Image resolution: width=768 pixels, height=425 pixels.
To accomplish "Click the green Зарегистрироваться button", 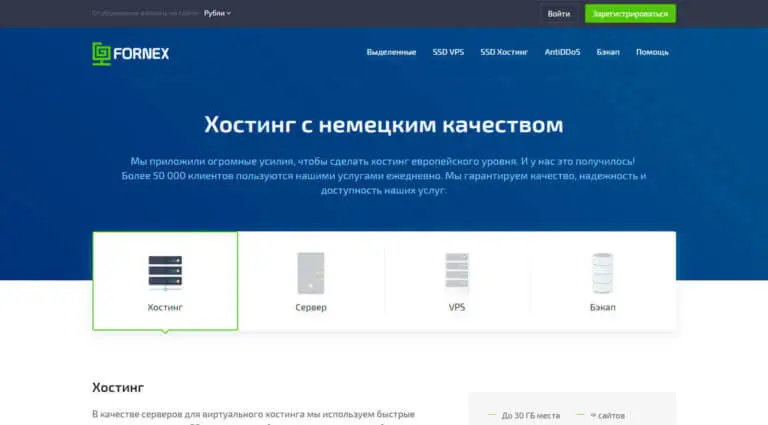I will coord(630,14).
